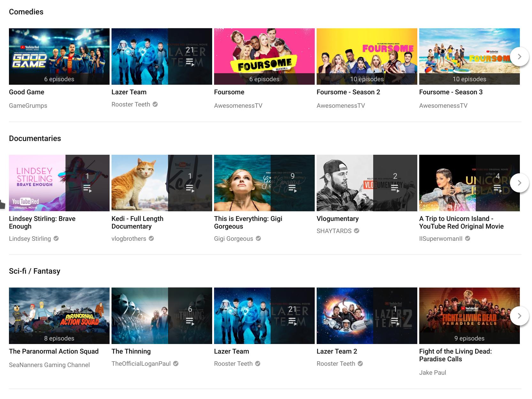Open the Vlogumentary title link
The image size is (532, 399).
click(337, 219)
